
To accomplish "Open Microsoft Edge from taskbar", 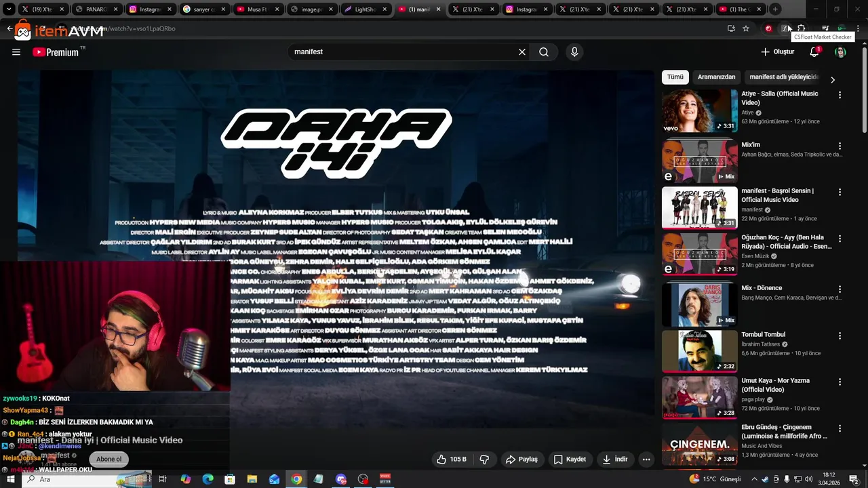I will click(x=208, y=479).
